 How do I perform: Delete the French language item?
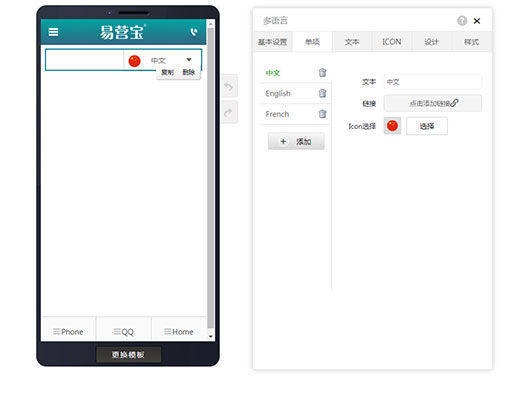[x=322, y=114]
